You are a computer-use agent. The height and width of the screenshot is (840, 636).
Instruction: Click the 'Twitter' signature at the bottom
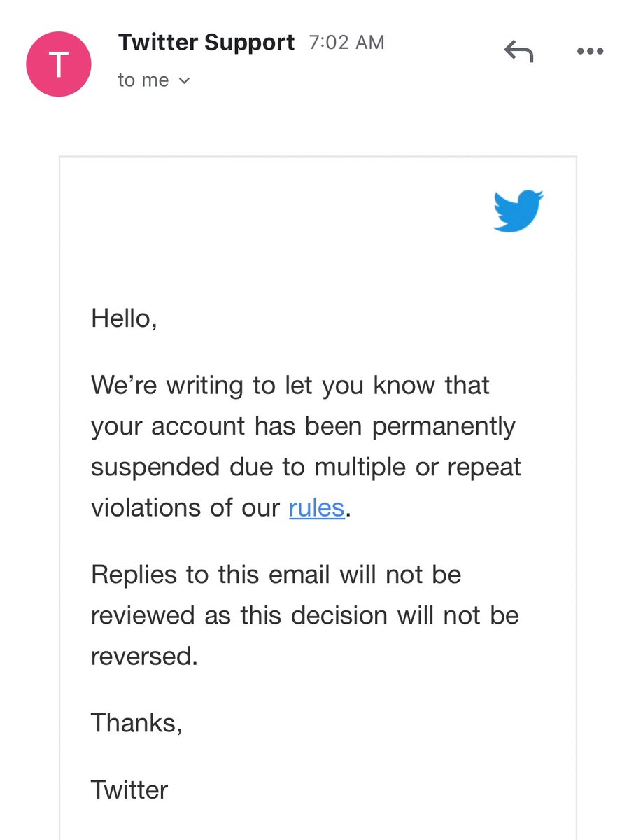129,790
